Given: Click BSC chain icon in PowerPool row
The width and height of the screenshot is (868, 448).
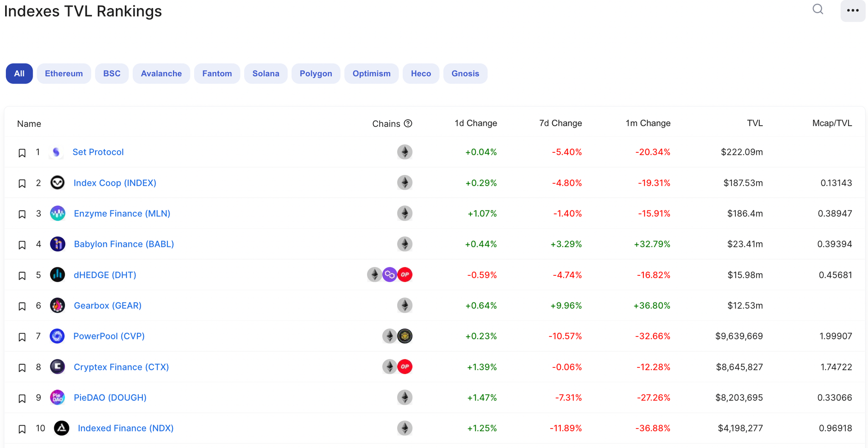Looking at the screenshot, I should click(x=405, y=336).
